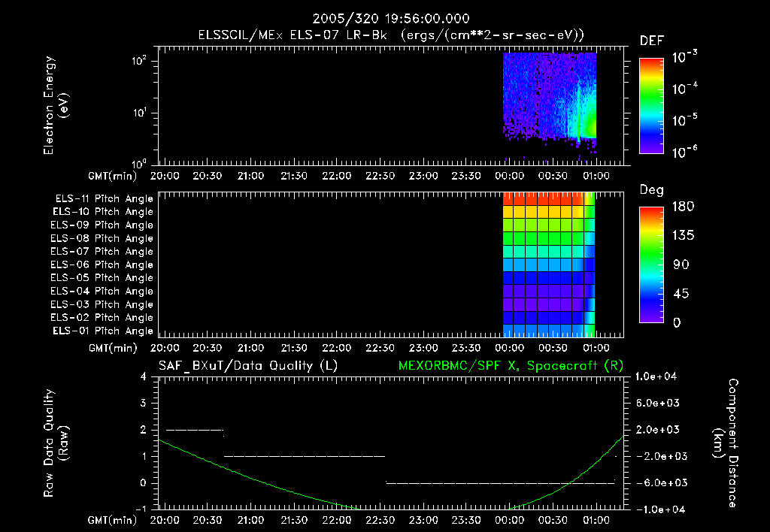770x532 pixels.
Task: Click the 'GMT(min)' label under middle plot
Action: point(113,348)
